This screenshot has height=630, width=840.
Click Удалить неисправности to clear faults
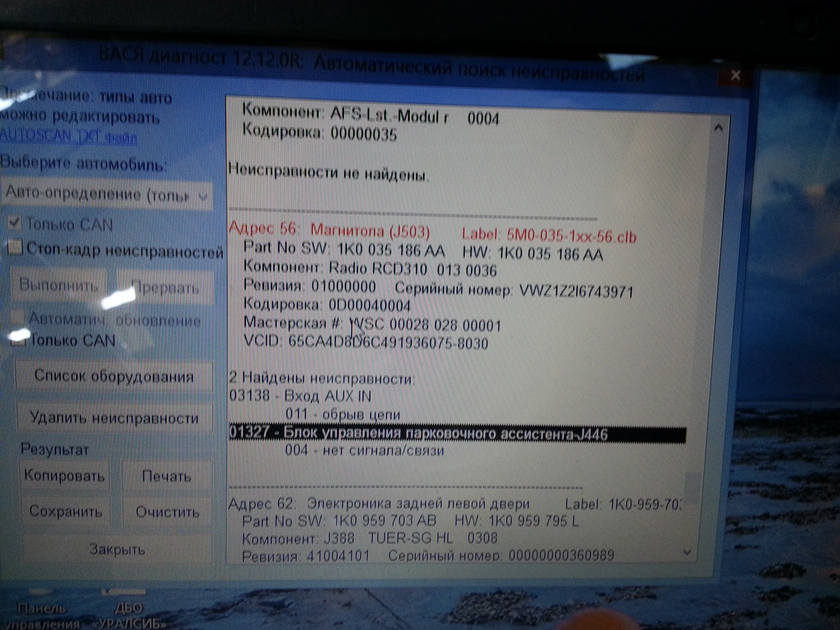(x=114, y=417)
